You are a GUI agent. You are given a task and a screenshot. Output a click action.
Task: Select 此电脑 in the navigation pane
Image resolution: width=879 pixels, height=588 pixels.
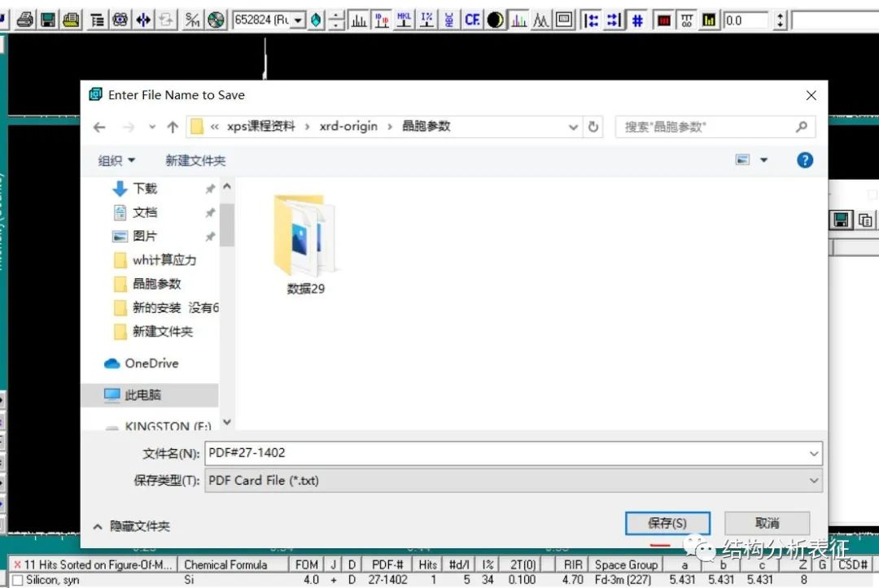[142, 394]
